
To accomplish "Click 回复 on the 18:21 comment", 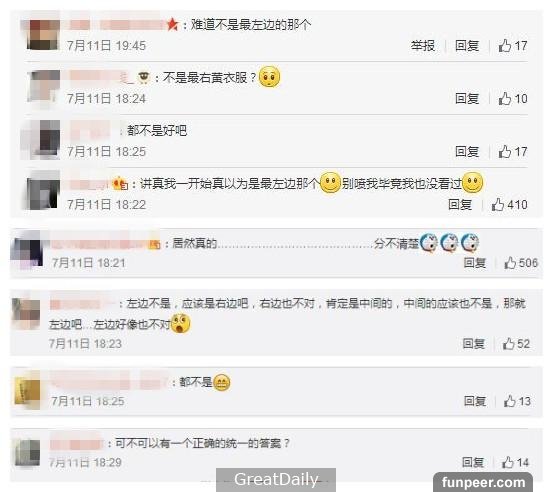I will coord(474,262).
